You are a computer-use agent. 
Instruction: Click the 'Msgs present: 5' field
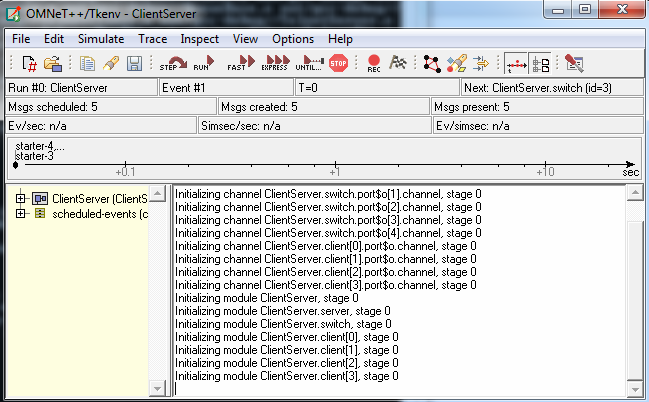[537, 107]
